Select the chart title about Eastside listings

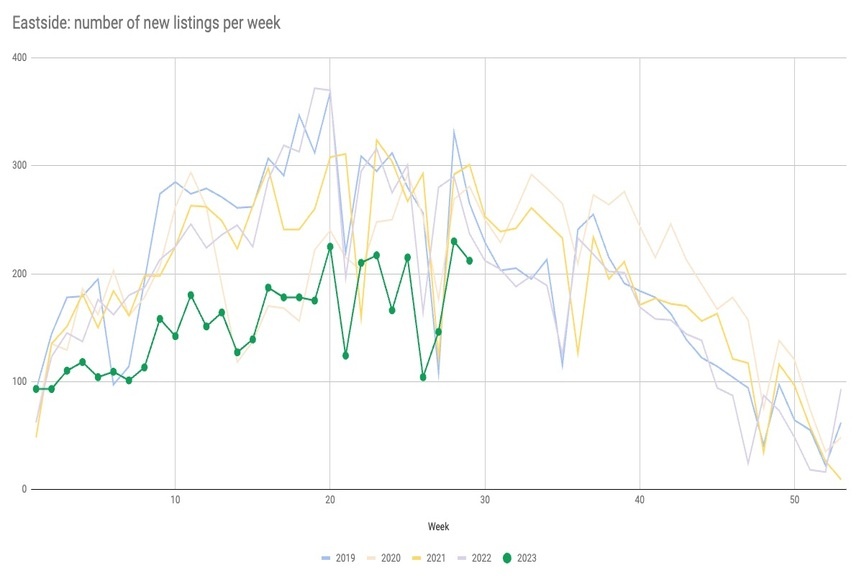point(139,22)
